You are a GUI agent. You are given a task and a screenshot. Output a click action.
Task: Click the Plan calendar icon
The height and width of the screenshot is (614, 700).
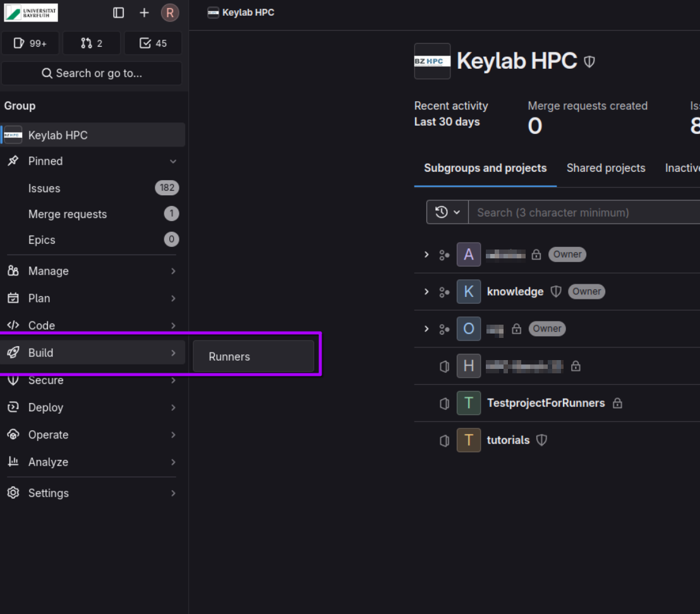13,298
